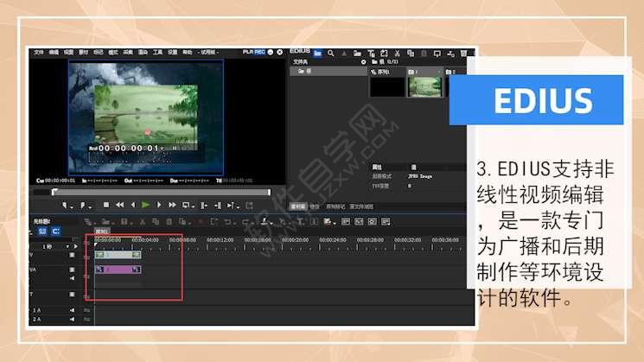Step forward one frame in the player
Viewport: 644px width, 362px height.
[159, 205]
